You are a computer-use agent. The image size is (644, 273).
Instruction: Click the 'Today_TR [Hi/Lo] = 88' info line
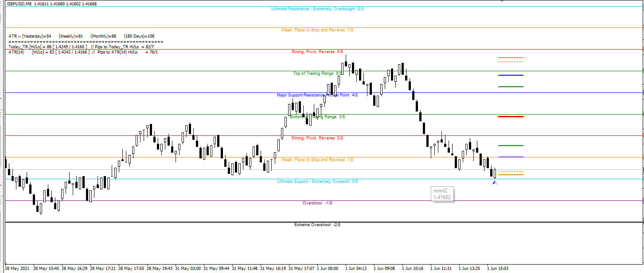tap(81, 46)
